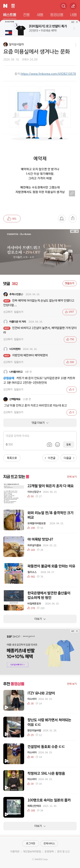Open the search magnifier icon in header
The height and width of the screenshot is (868, 80).
point(63,6)
